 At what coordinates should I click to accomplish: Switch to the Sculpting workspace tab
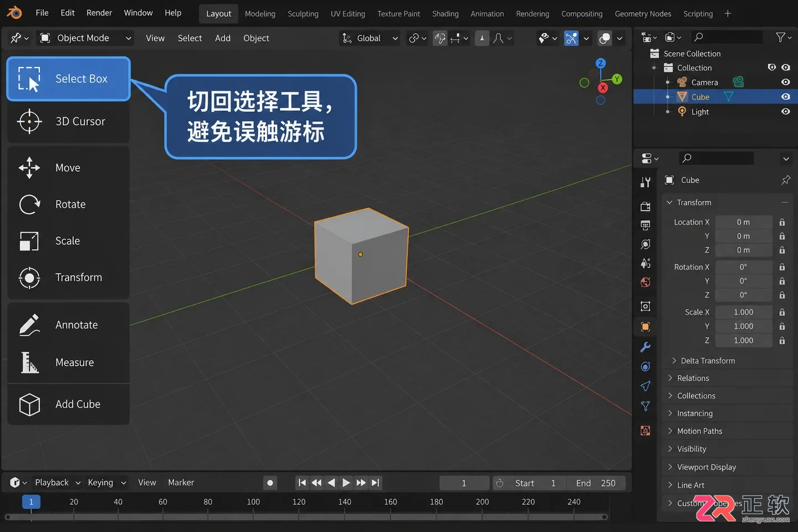tap(303, 14)
